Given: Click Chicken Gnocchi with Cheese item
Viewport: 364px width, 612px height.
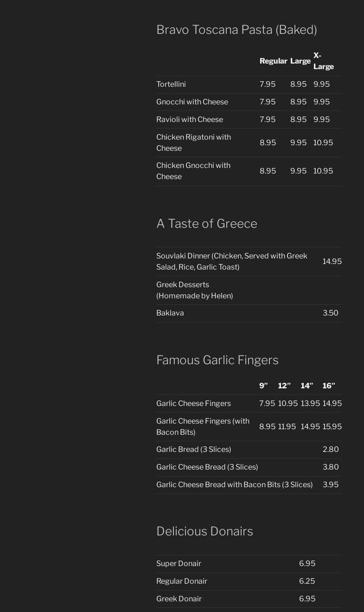Looking at the screenshot, I should point(193,171).
